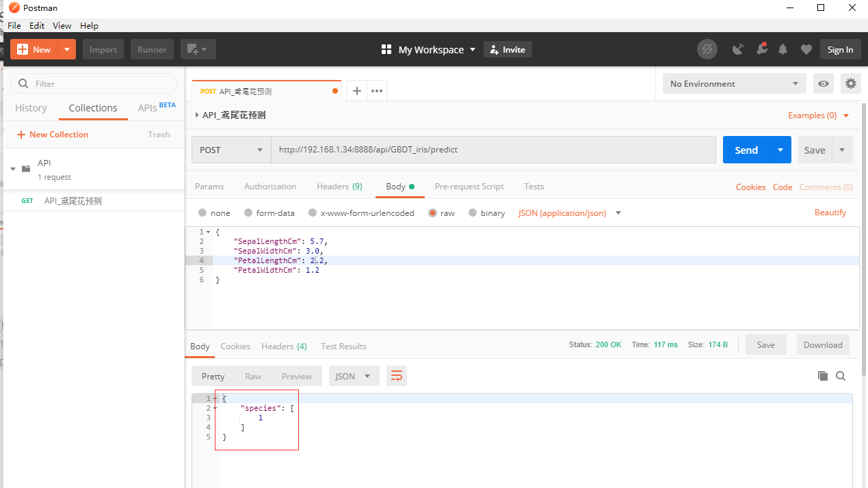The width and height of the screenshot is (868, 488).
Task: Open the wrench settings icon
Action: (x=761, y=49)
